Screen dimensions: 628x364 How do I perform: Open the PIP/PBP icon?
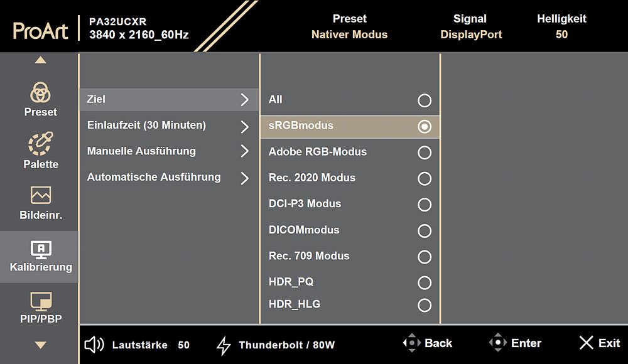point(41,301)
